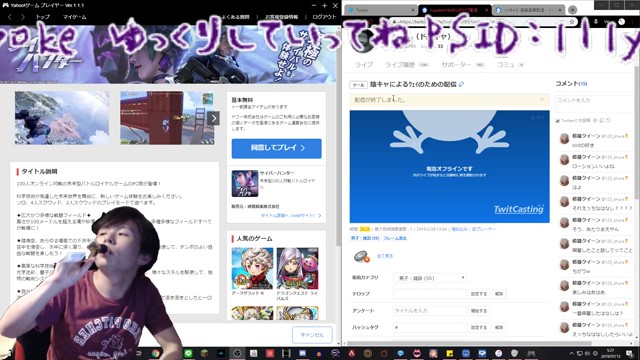Click the next arrow on the game screenshots carousel
This screenshot has height=360, width=640.
pyautogui.click(x=213, y=118)
